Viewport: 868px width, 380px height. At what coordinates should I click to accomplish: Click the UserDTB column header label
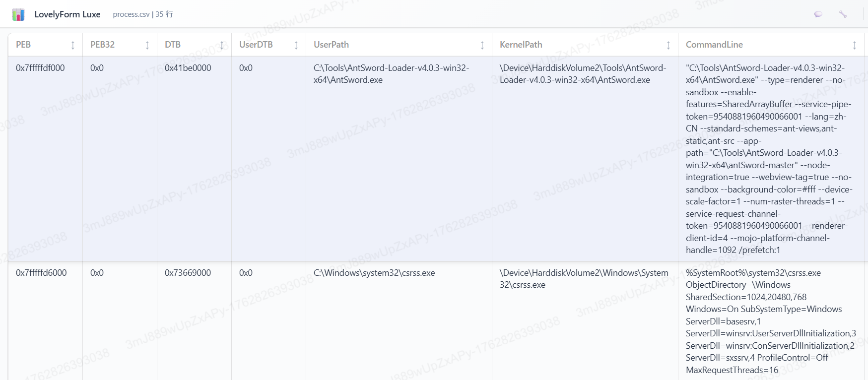tap(256, 45)
